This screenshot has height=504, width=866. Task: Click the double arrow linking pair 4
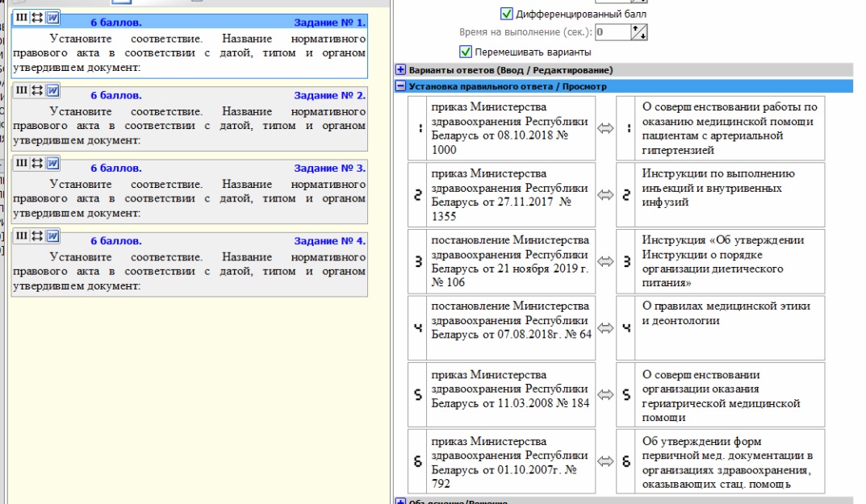point(605,328)
